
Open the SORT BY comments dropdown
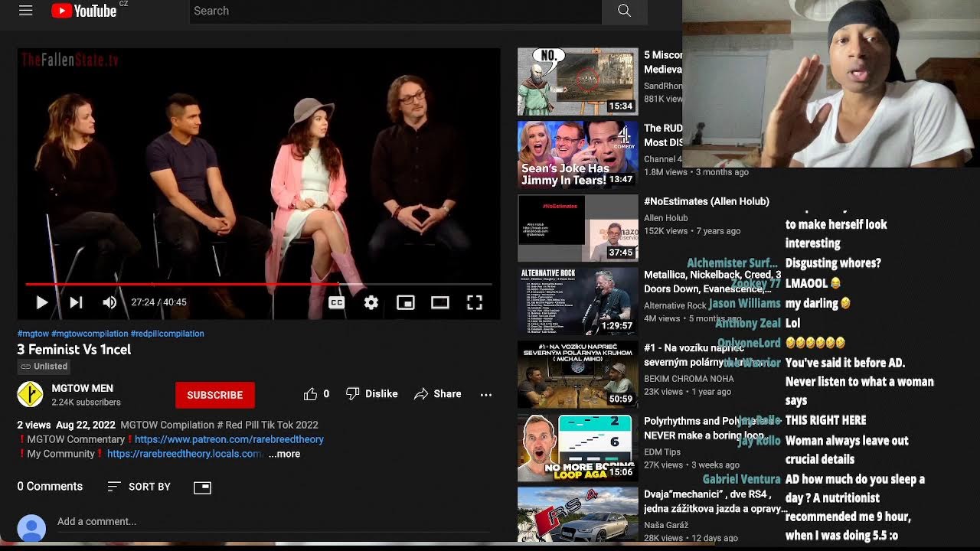tap(139, 487)
